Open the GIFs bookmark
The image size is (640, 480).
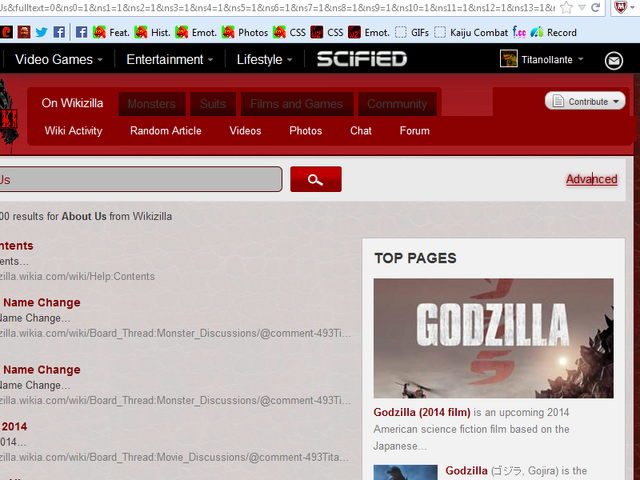coord(412,32)
